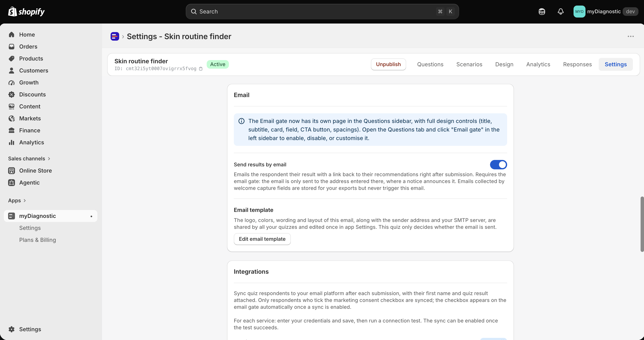Click the Discounts badge icon
Screen dimensions: 644x340
[x=12, y=95]
